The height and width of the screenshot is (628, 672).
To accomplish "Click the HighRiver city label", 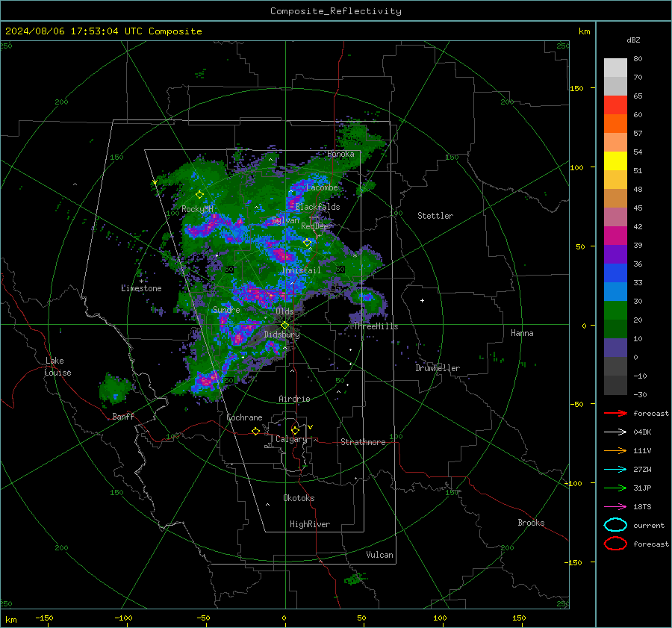I will tap(310, 524).
